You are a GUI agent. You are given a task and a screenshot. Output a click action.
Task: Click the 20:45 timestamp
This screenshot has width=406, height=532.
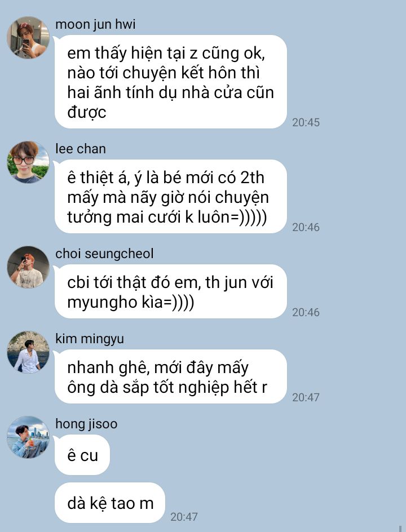pyautogui.click(x=306, y=122)
